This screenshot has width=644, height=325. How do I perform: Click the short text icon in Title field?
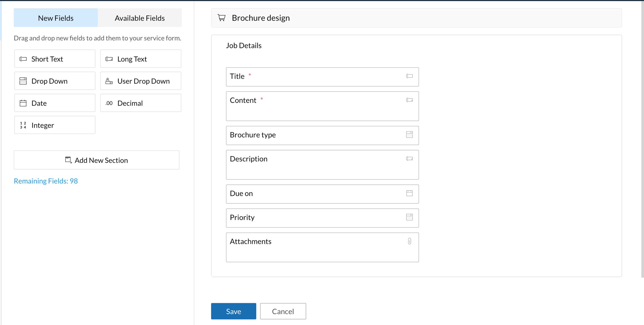409,76
